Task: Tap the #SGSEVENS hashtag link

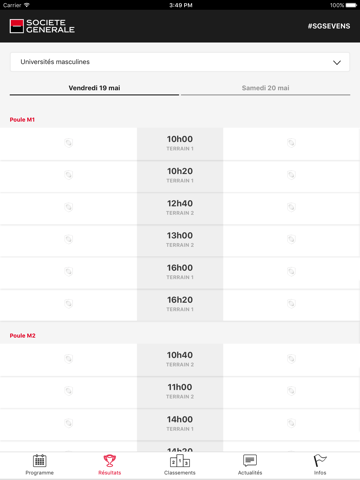Action: tap(329, 26)
